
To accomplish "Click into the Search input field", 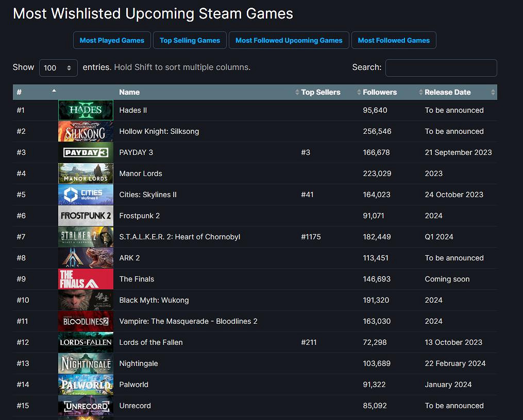I will [441, 67].
